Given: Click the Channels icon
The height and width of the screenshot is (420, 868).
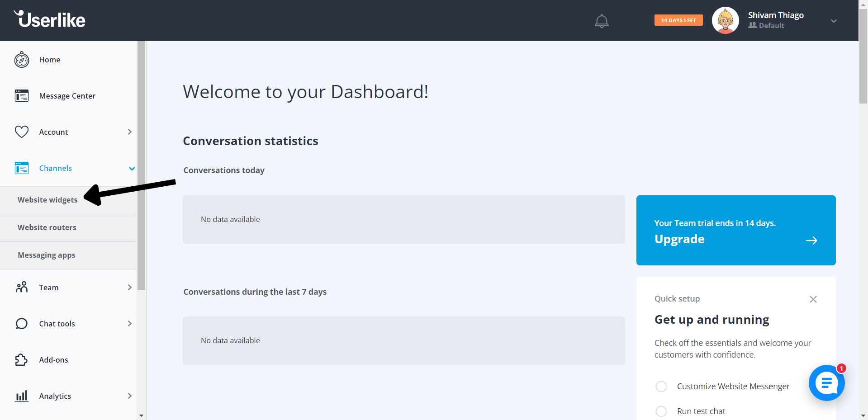Looking at the screenshot, I should 22,168.
